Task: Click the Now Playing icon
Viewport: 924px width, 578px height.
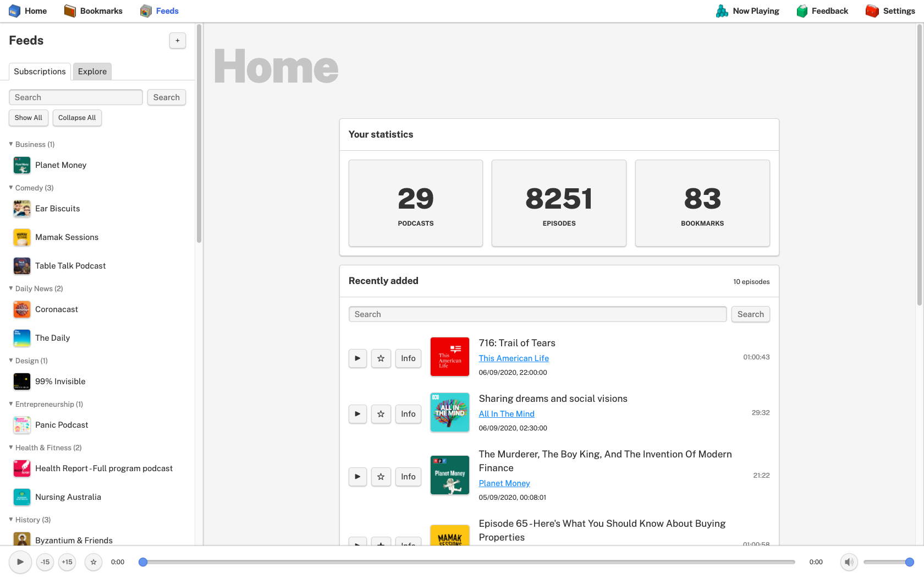Action: click(722, 11)
